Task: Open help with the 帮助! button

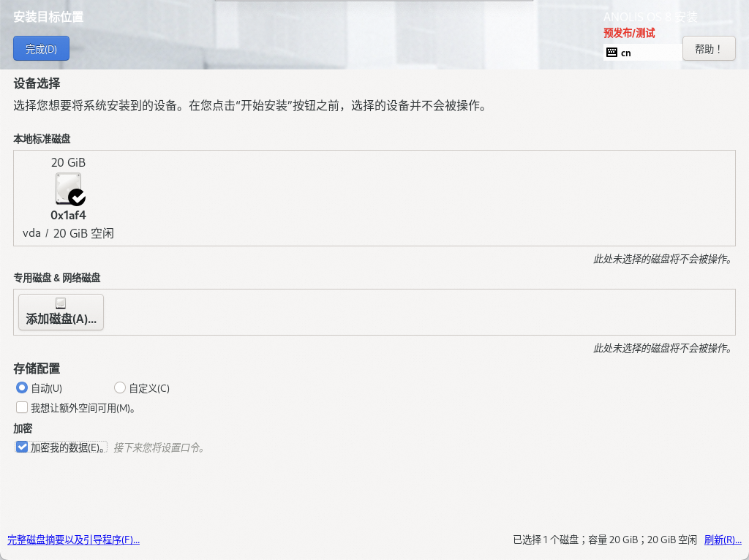Action: pos(708,49)
